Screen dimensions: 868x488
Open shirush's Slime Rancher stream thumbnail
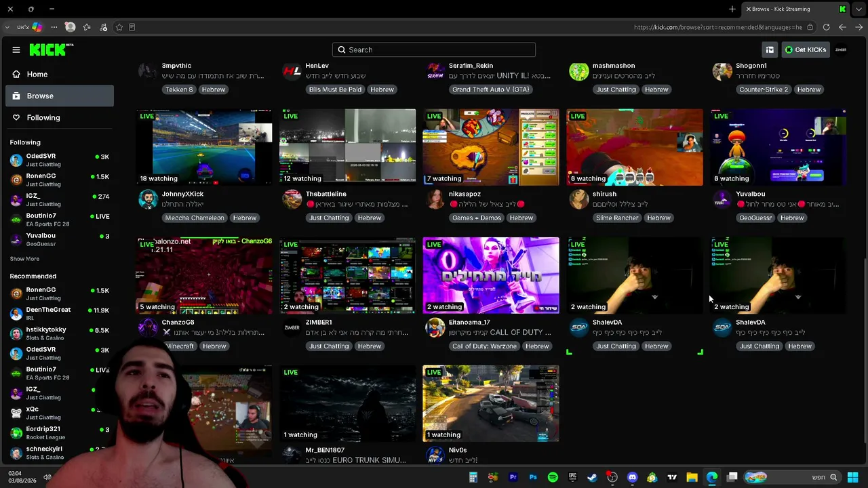point(635,147)
